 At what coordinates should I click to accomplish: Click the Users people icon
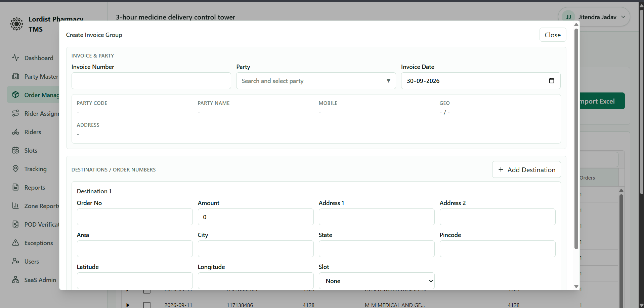pyautogui.click(x=15, y=261)
